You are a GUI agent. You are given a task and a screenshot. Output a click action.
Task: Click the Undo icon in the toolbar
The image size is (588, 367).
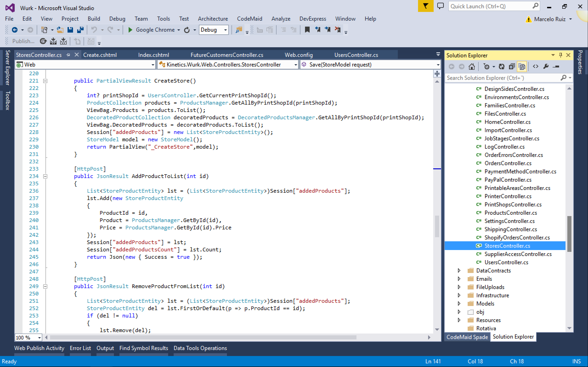(x=94, y=30)
